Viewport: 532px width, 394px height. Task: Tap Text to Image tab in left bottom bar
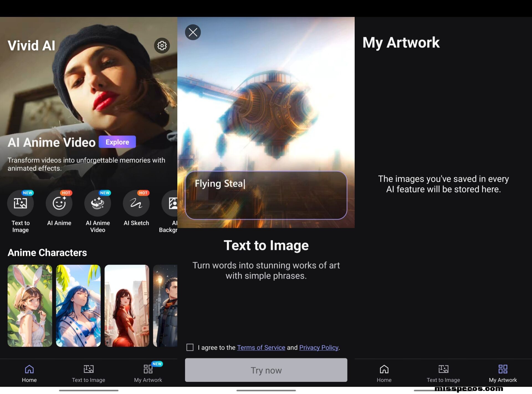point(89,374)
